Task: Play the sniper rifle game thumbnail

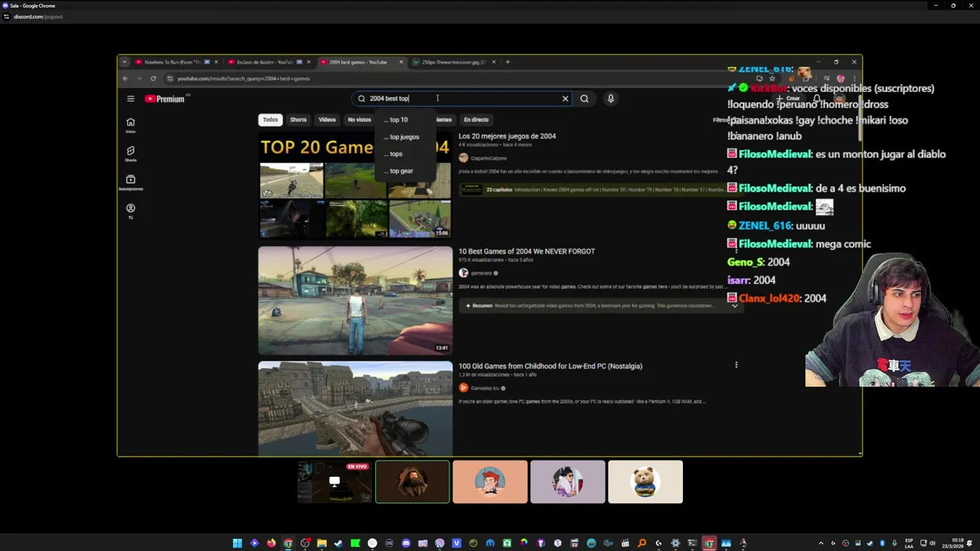Action: tap(355, 409)
